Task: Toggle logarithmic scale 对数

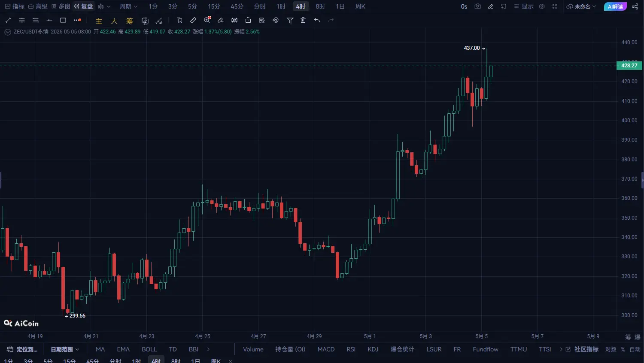Action: [x=611, y=349]
